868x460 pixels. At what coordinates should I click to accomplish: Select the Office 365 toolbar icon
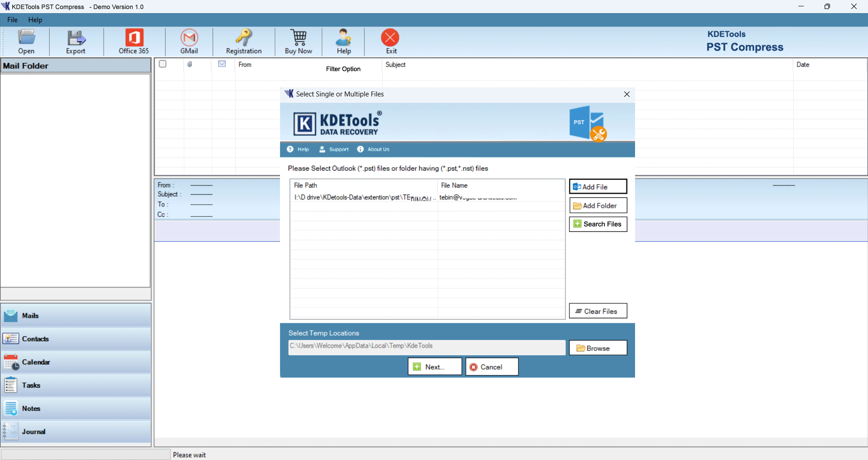pyautogui.click(x=134, y=42)
